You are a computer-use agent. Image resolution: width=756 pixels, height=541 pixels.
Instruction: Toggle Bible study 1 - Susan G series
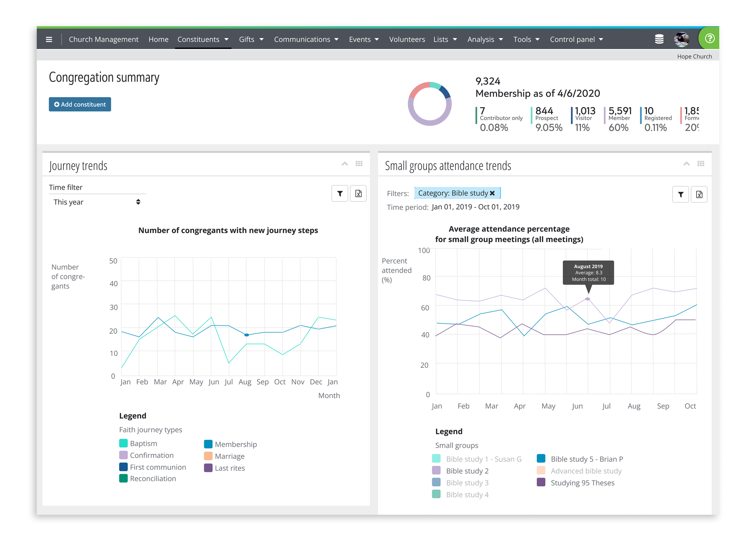pyautogui.click(x=483, y=459)
